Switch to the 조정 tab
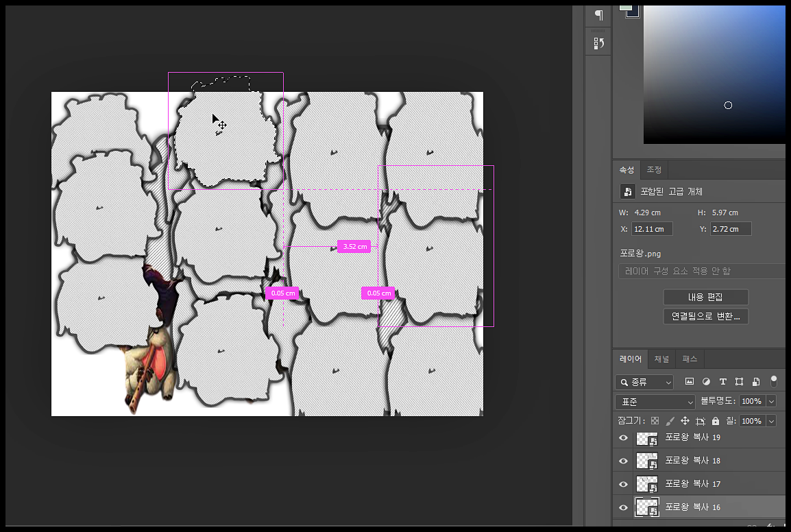This screenshot has height=532, width=791. click(654, 169)
